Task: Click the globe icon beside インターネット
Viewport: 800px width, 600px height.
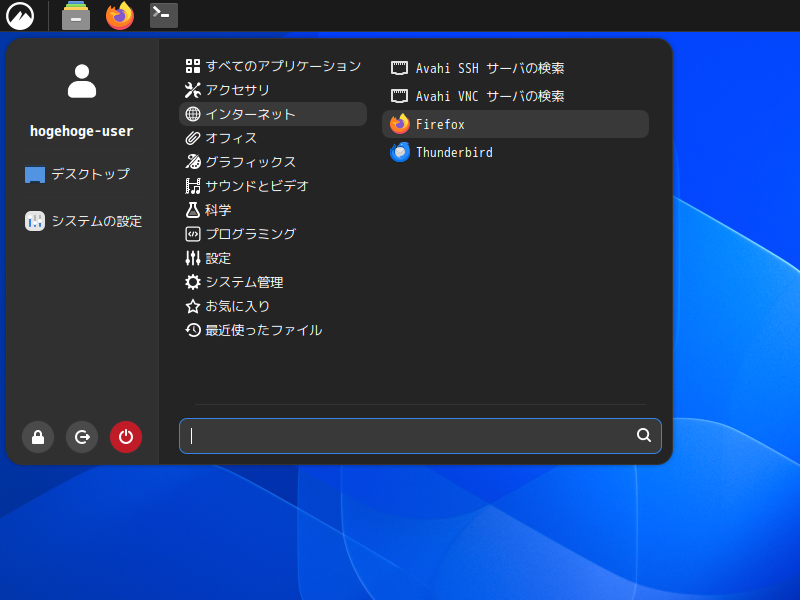Action: [193, 114]
